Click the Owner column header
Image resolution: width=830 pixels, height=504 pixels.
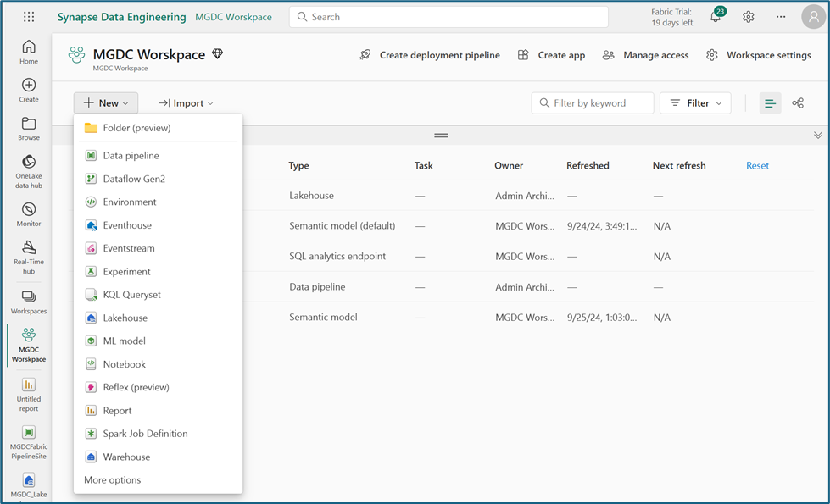[x=509, y=165]
